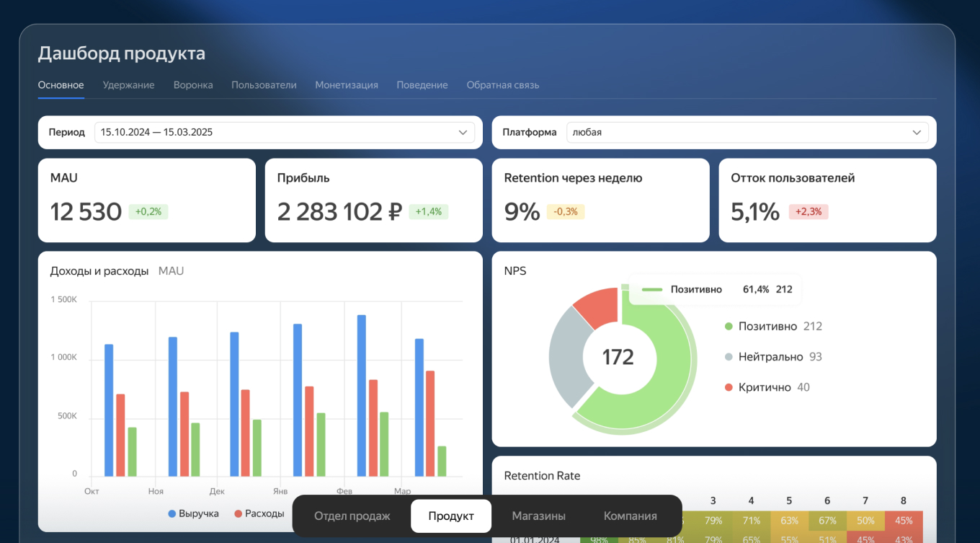Switch to Обратная связь tab
The width and height of the screenshot is (980, 543).
503,85
